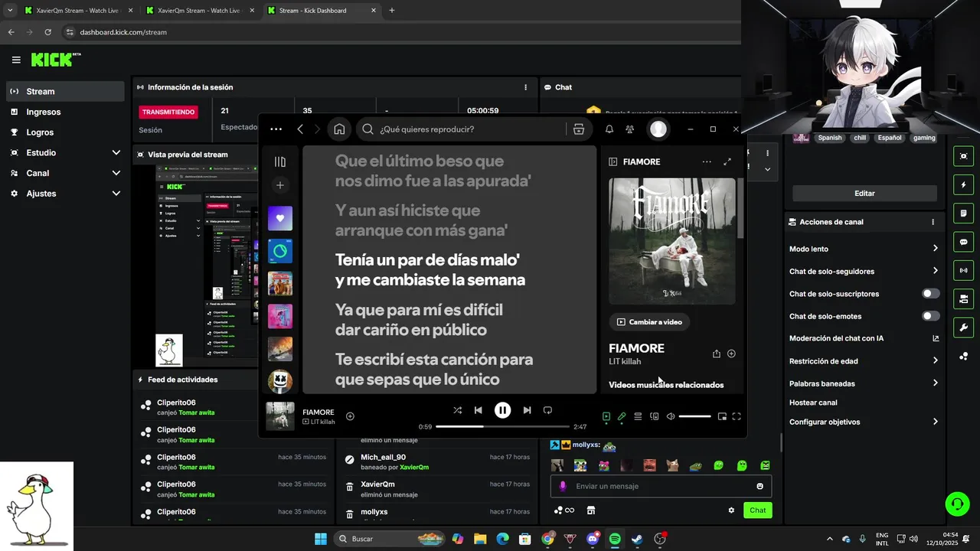Open Spotify home via house icon
980x551 pixels.
[339, 129]
